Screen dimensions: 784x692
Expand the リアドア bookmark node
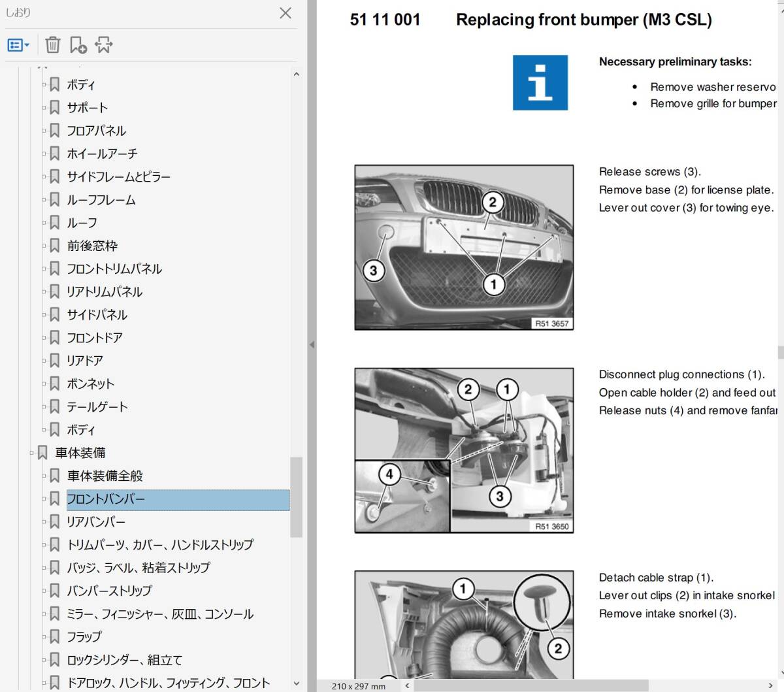44,361
